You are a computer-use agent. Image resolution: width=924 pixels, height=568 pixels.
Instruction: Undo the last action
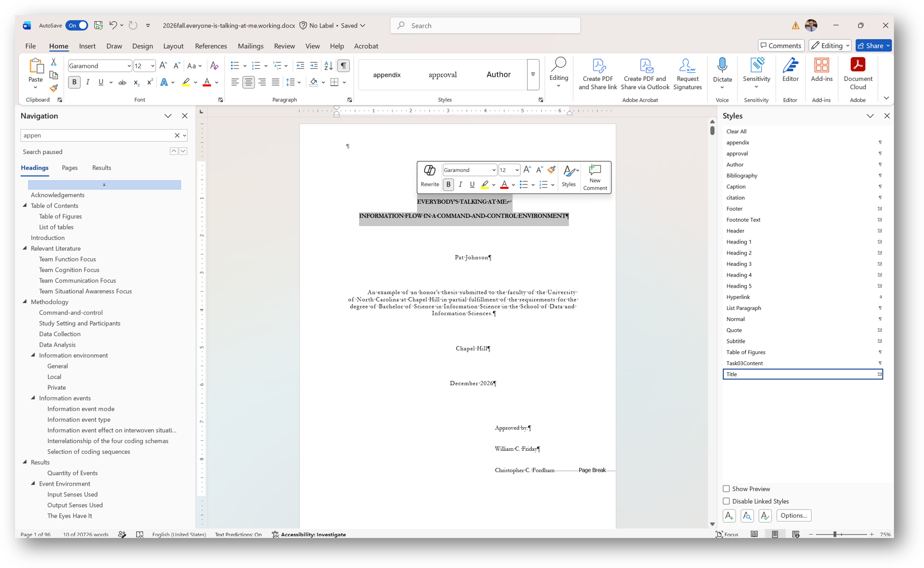point(113,25)
